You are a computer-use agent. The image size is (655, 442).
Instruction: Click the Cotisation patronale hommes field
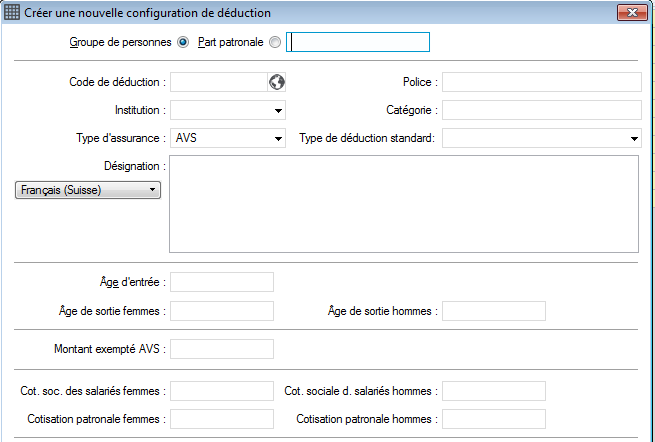494,419
